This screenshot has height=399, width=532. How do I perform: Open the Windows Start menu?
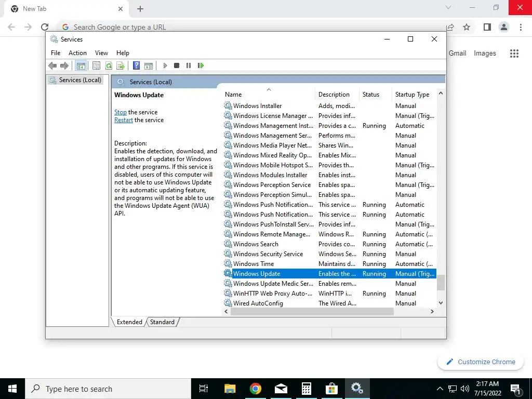click(x=12, y=389)
